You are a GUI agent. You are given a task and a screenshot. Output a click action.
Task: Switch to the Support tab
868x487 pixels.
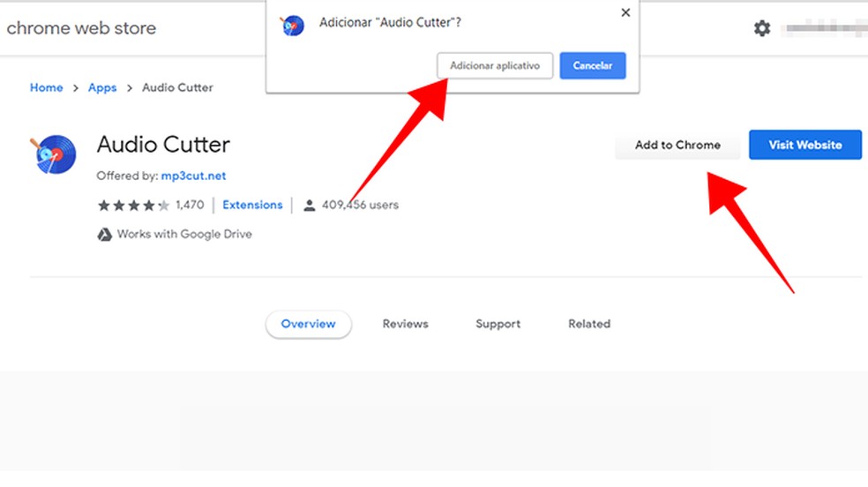[498, 325]
